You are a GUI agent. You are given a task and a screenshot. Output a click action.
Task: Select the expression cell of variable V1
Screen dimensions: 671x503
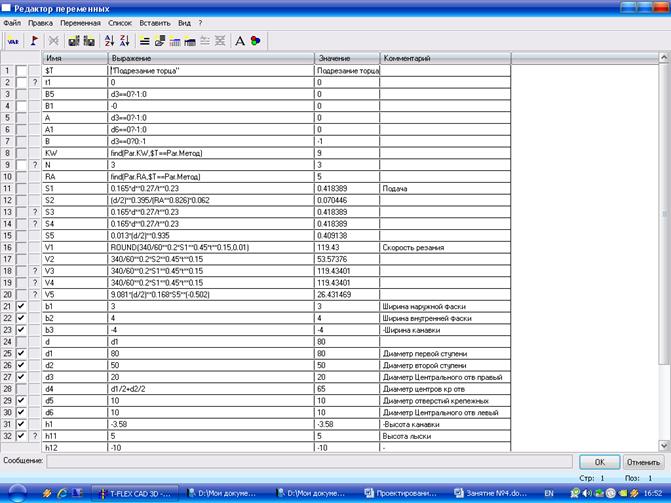pyautogui.click(x=211, y=247)
